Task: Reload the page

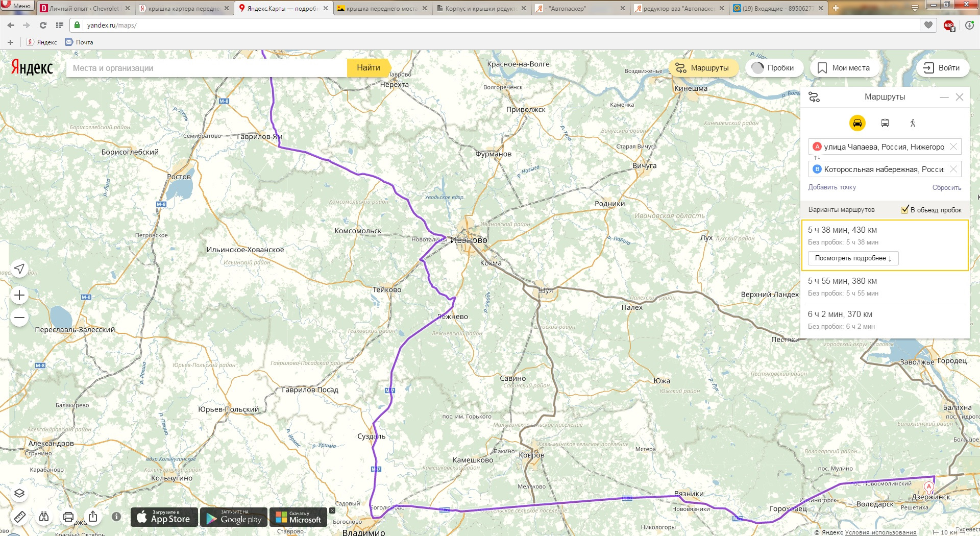Action: click(43, 25)
